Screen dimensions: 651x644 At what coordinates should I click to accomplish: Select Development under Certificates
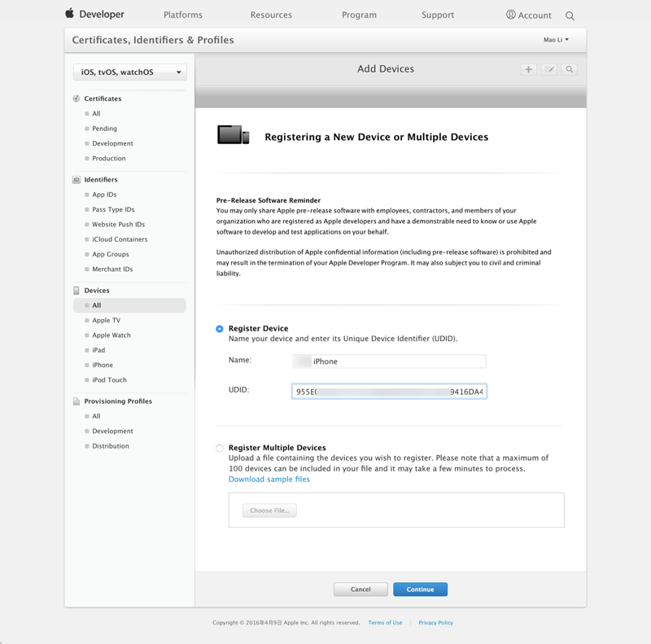(112, 143)
